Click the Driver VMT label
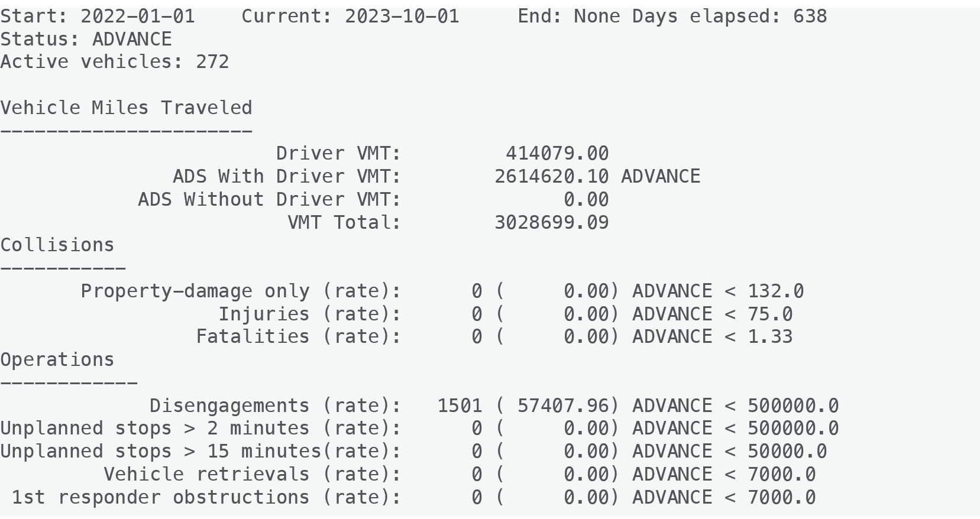Image resolution: width=980 pixels, height=519 pixels. 338,153
